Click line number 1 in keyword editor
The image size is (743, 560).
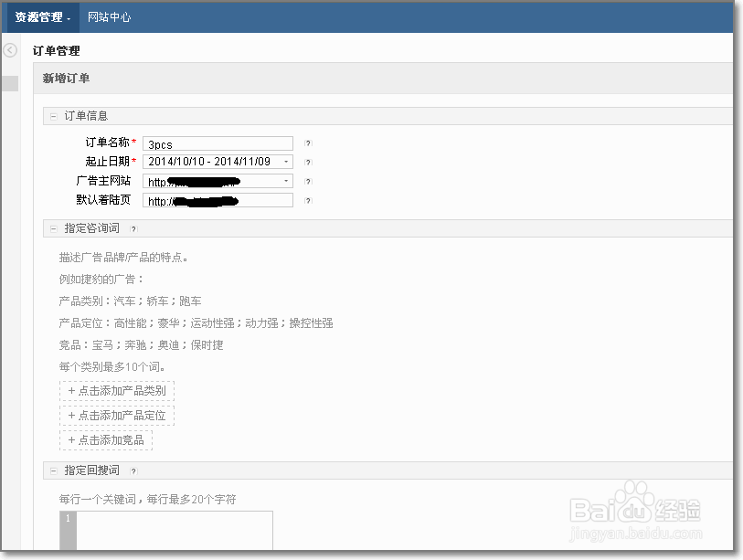click(x=68, y=518)
